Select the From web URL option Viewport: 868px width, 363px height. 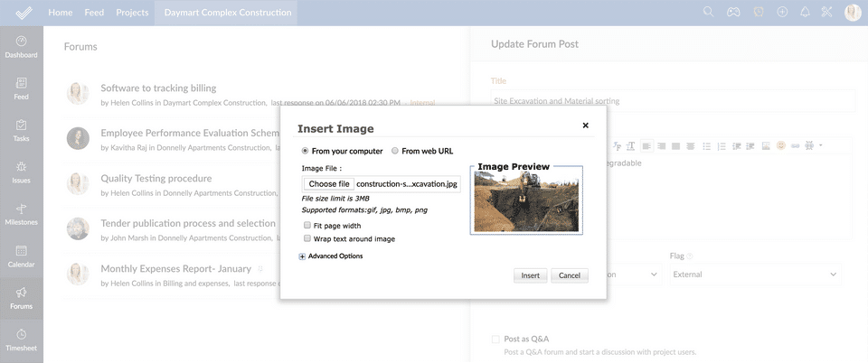[x=395, y=151]
